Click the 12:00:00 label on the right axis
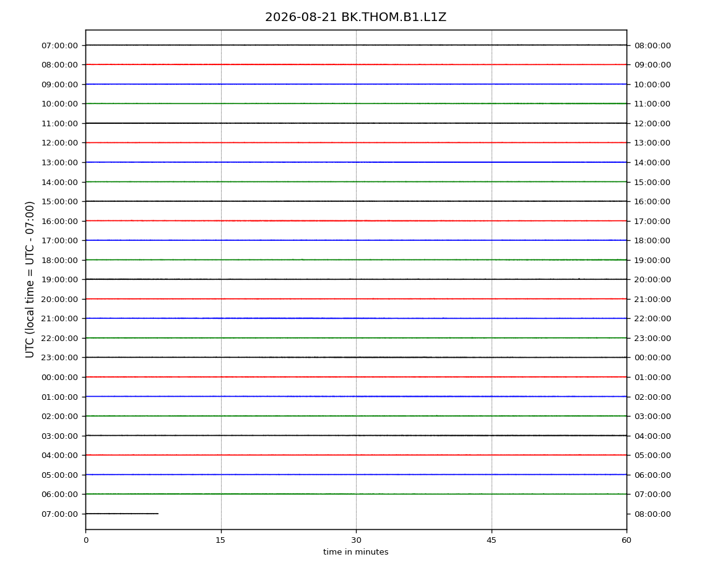The height and width of the screenshot is (588, 712). (653, 124)
